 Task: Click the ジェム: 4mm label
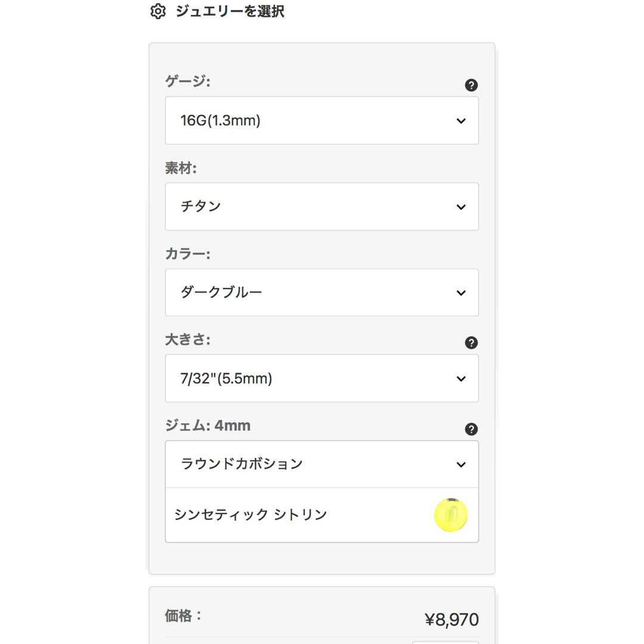[208, 426]
